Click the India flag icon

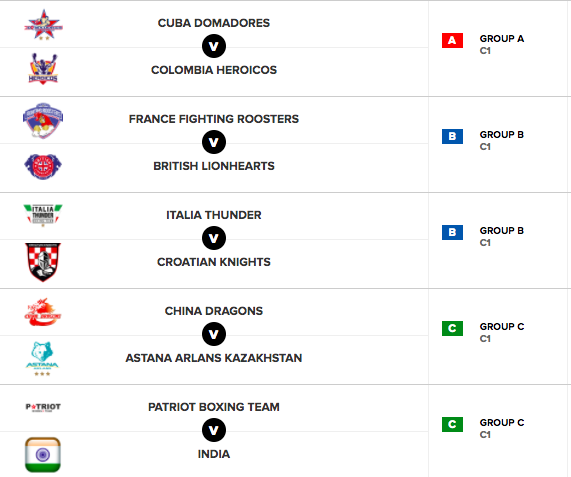(x=43, y=455)
